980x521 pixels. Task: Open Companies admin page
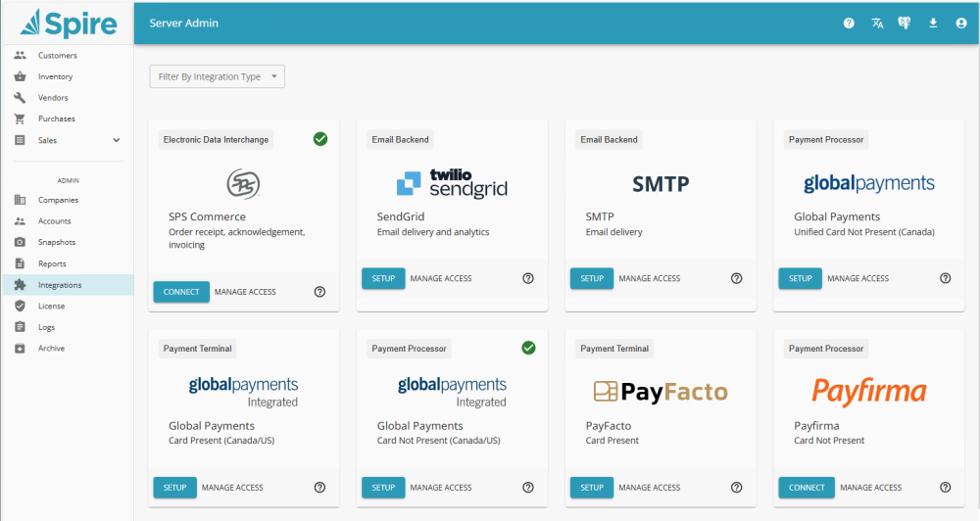coord(58,200)
